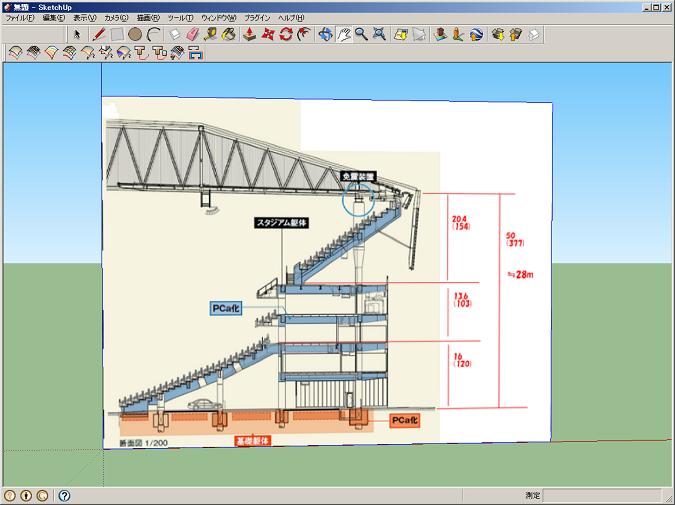The height and width of the screenshot is (505, 675).
Task: Click the measurement input box
Action: click(x=606, y=495)
